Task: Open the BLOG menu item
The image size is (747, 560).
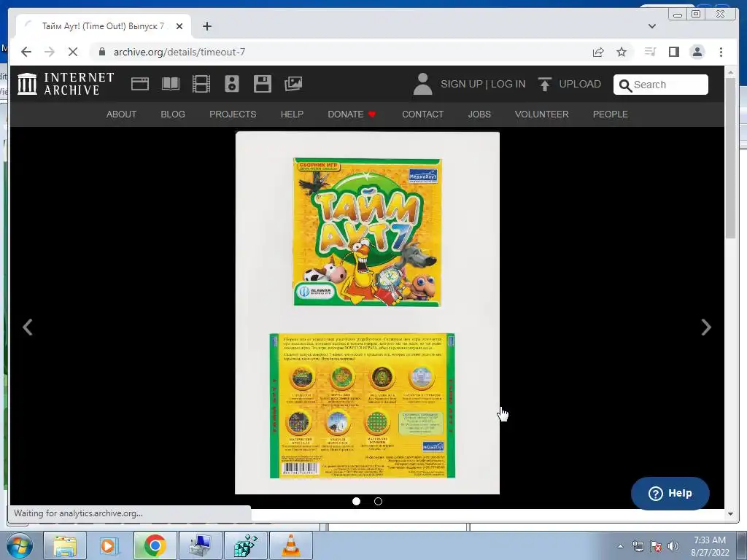Action: [x=173, y=114]
